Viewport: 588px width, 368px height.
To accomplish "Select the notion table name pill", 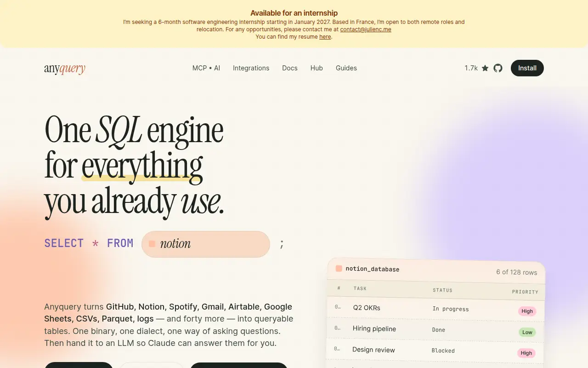I will [206, 244].
